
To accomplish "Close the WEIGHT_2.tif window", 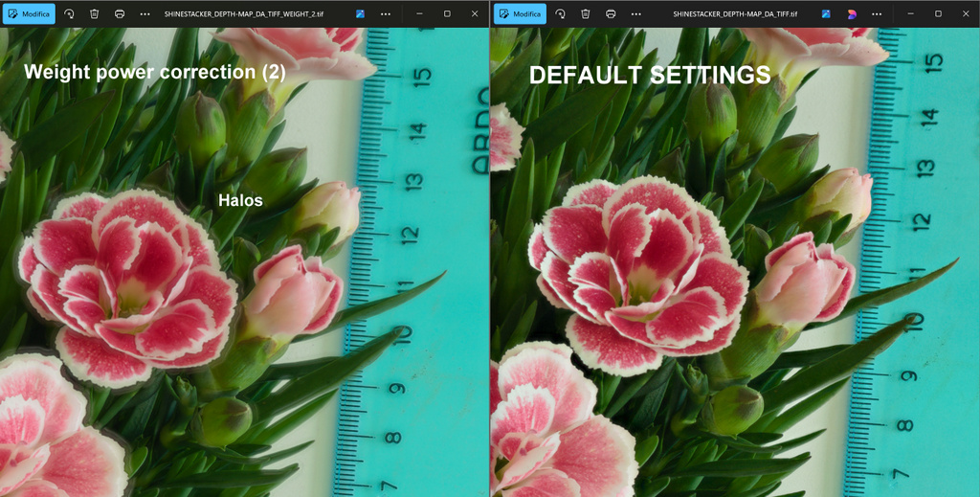I will tap(475, 13).
